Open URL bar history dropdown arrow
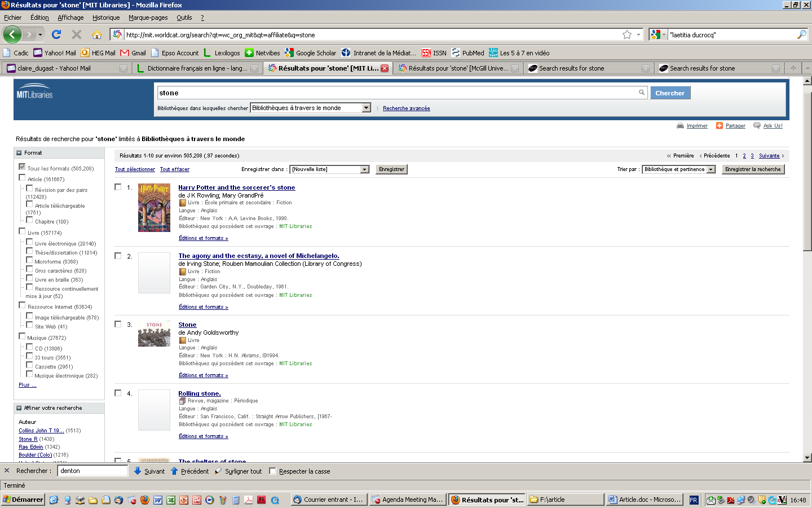Screen dimensions: 812x508 click(639, 34)
